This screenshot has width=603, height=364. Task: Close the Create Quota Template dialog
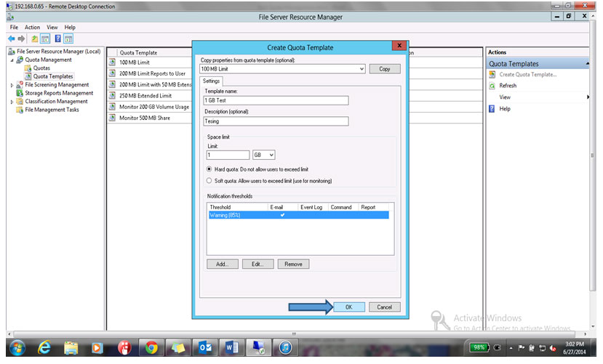[399, 46]
